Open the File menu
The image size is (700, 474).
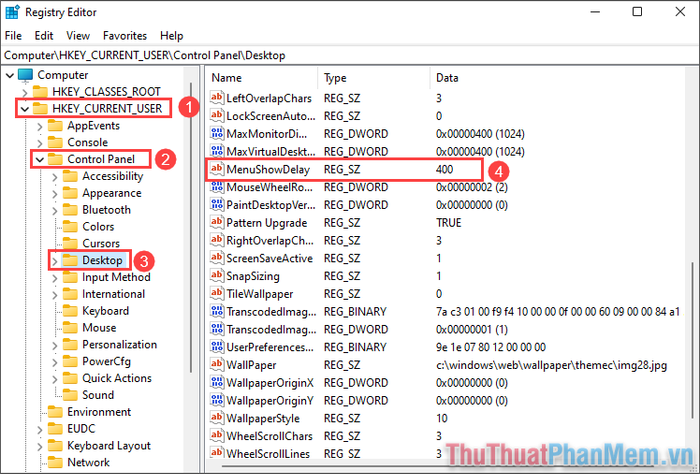(13, 36)
